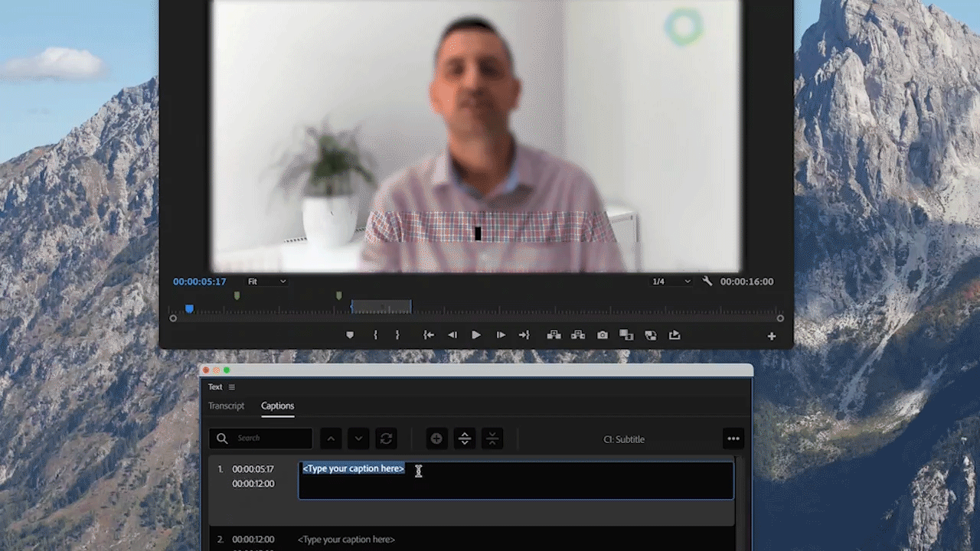Click the Comparison View button
980x551 pixels.
pyautogui.click(x=626, y=335)
